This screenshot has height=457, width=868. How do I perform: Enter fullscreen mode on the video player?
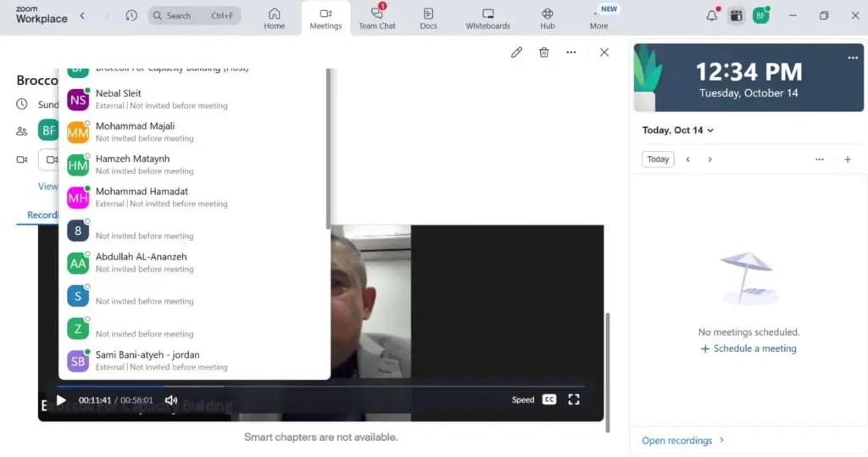pyautogui.click(x=574, y=399)
